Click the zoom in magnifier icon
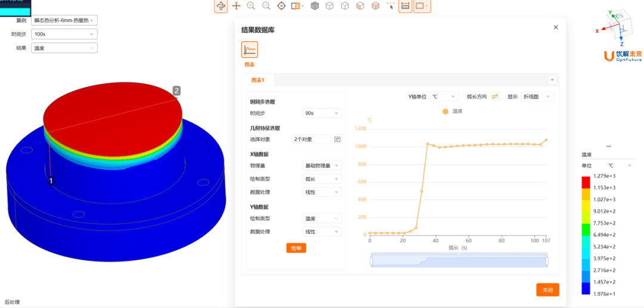The image size is (644, 308). click(x=251, y=6)
